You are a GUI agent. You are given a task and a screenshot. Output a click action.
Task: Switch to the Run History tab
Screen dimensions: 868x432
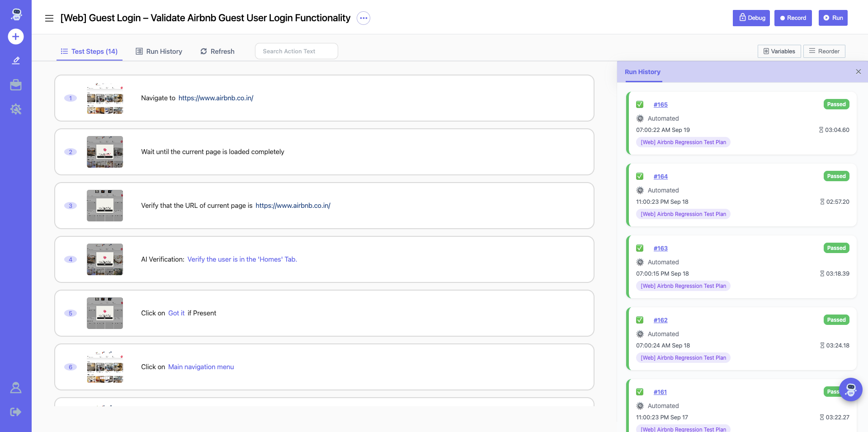pyautogui.click(x=159, y=52)
